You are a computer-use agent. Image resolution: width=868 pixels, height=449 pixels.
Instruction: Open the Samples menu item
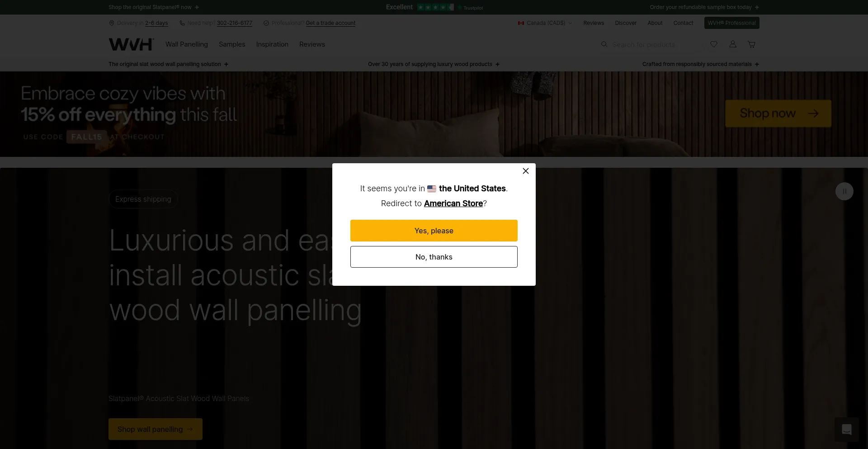pos(231,44)
